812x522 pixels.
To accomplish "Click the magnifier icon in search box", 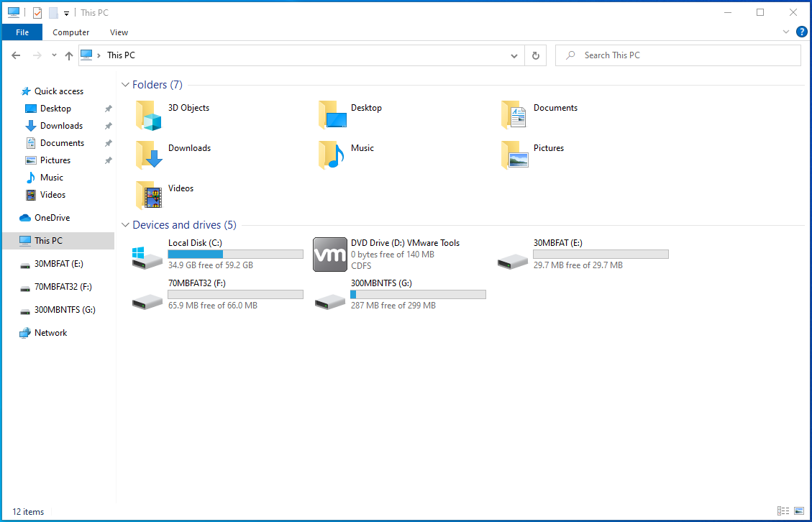I will (x=570, y=55).
